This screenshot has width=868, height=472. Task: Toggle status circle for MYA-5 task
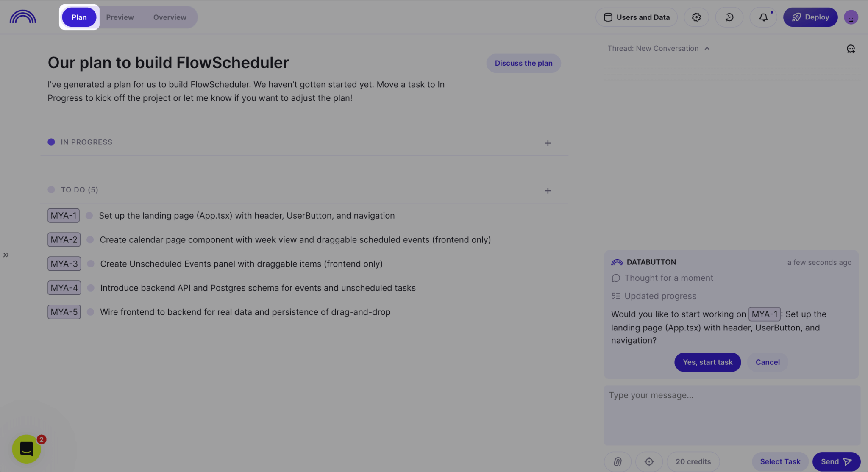(x=90, y=312)
